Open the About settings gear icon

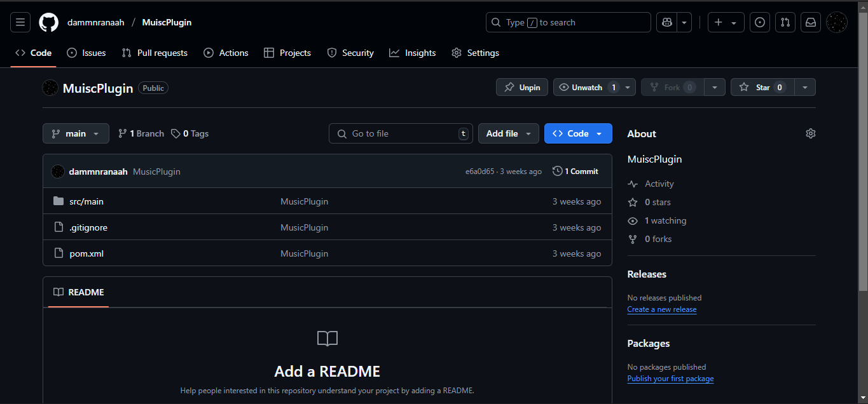coord(810,133)
